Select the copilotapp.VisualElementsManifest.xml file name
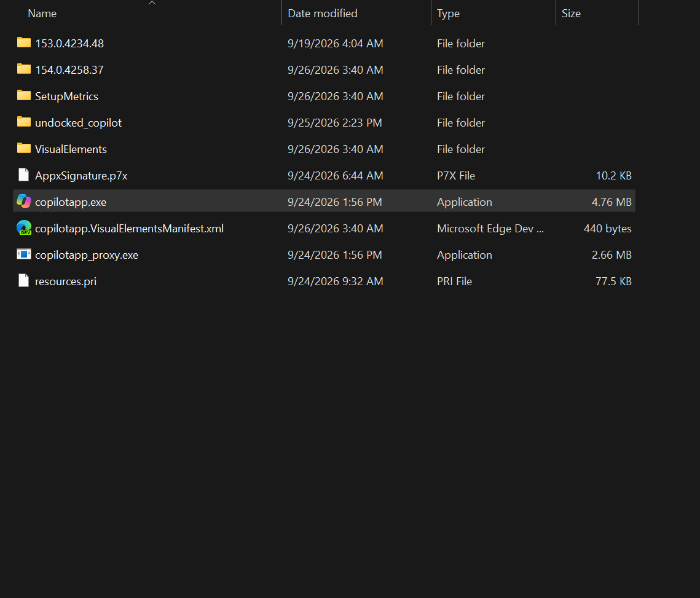This screenshot has width=700, height=598. pyautogui.click(x=130, y=229)
